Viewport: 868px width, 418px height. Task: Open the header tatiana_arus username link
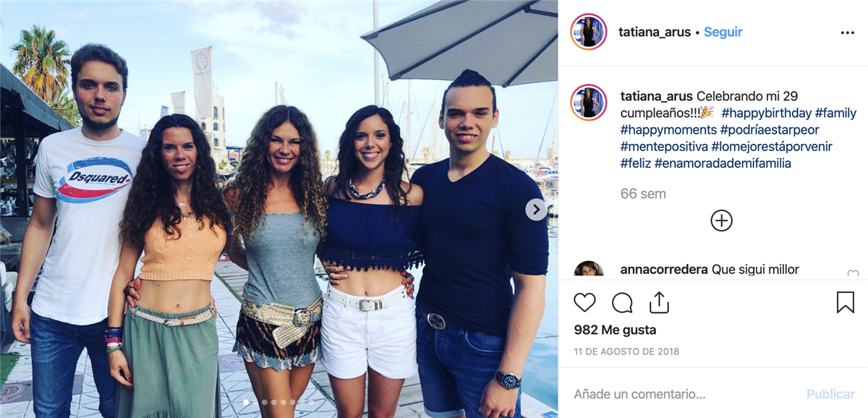click(x=655, y=32)
